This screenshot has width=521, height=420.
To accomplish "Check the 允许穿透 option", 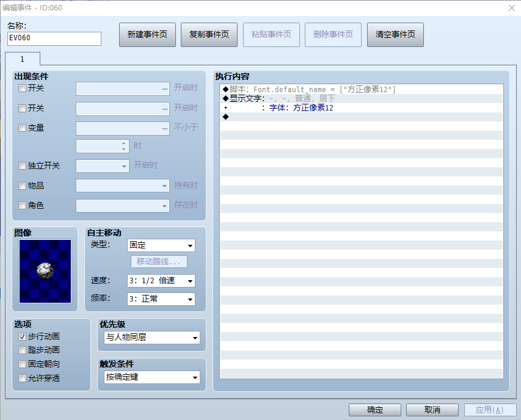I will (x=22, y=378).
